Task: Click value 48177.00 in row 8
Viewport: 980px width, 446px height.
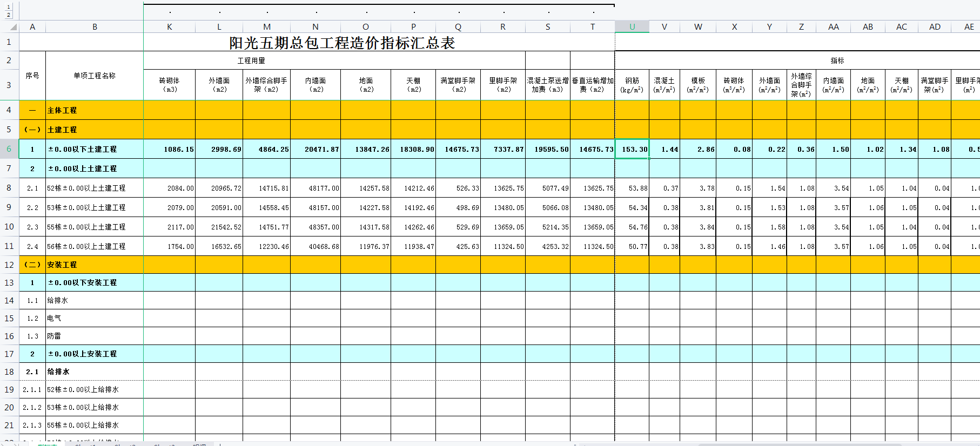Action: (x=324, y=188)
